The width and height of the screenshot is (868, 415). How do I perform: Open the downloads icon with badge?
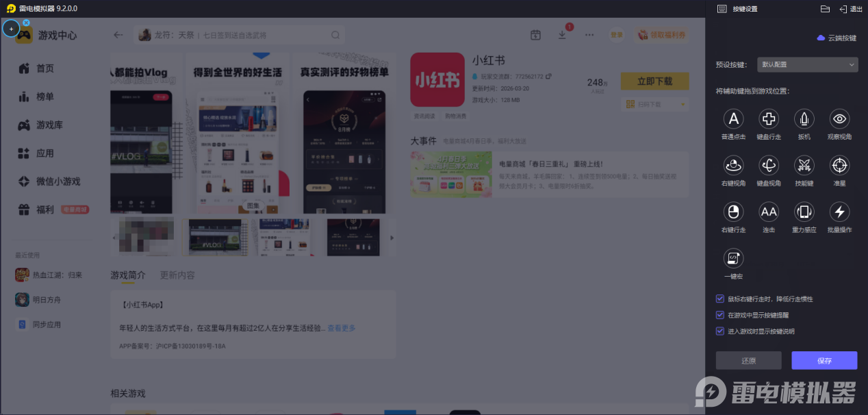(x=563, y=35)
